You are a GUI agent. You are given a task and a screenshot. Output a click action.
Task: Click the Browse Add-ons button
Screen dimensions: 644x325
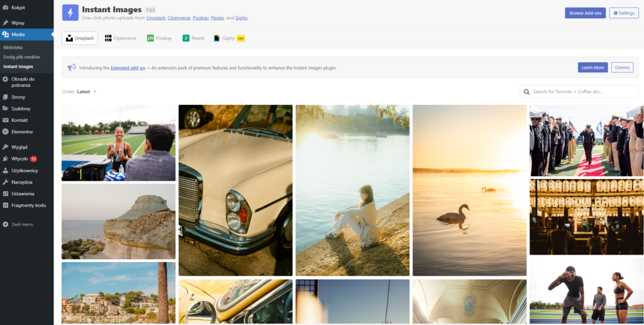point(585,13)
